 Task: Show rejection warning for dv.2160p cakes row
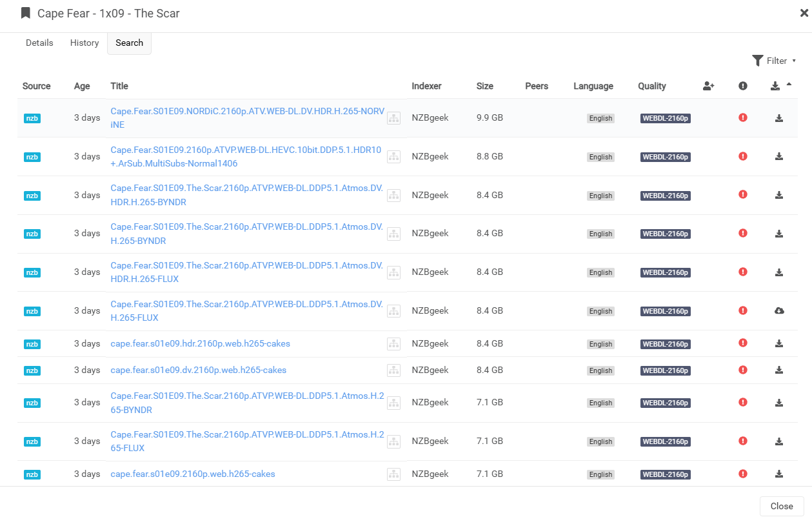pos(743,370)
